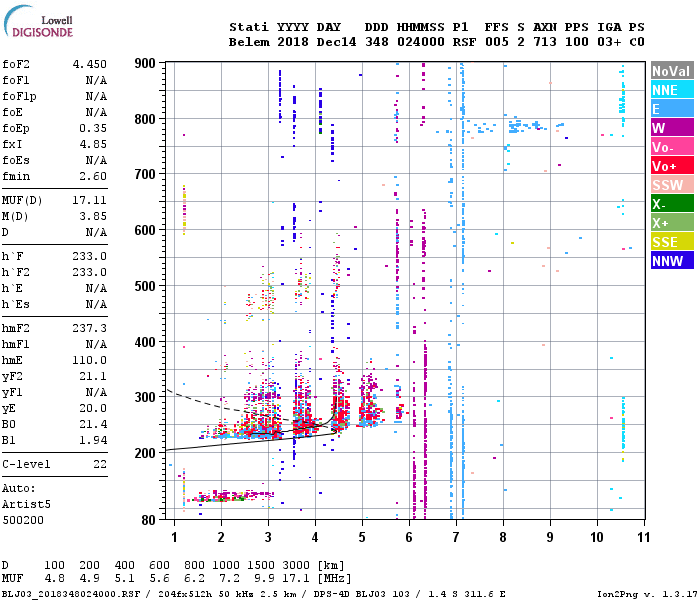Click the fxI value 4.85
The height and width of the screenshot is (600, 700).
93,144
